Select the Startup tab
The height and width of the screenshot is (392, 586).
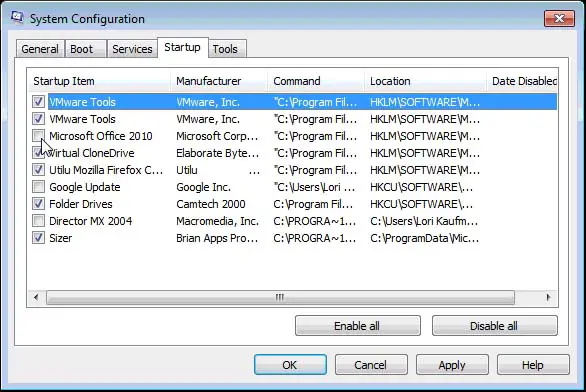[x=182, y=47]
